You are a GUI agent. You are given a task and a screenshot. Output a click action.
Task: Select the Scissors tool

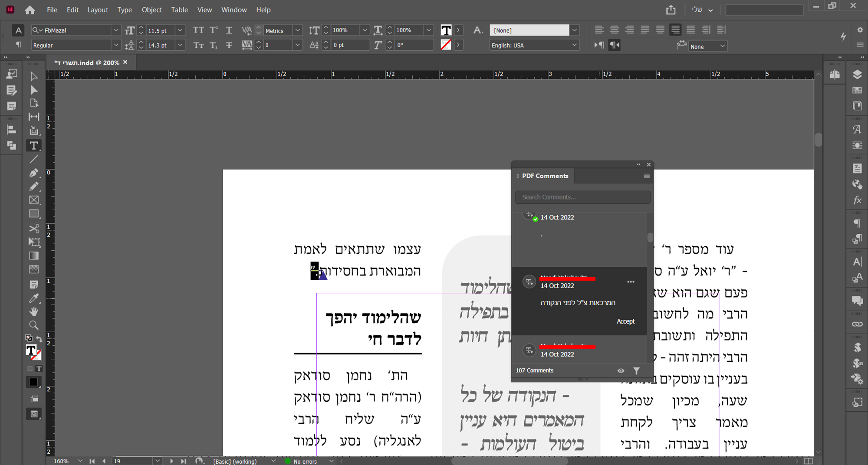coord(34,229)
